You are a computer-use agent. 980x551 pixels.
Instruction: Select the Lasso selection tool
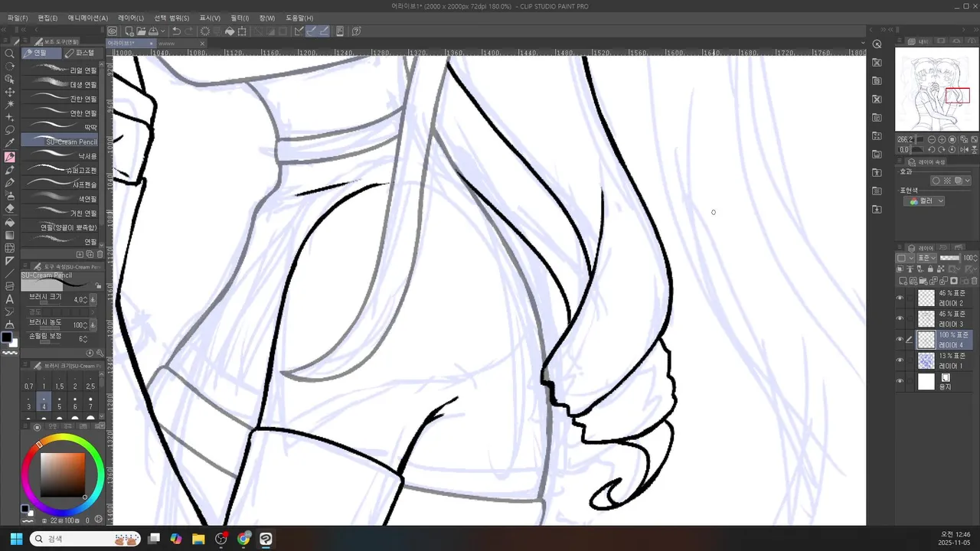tap(10, 130)
